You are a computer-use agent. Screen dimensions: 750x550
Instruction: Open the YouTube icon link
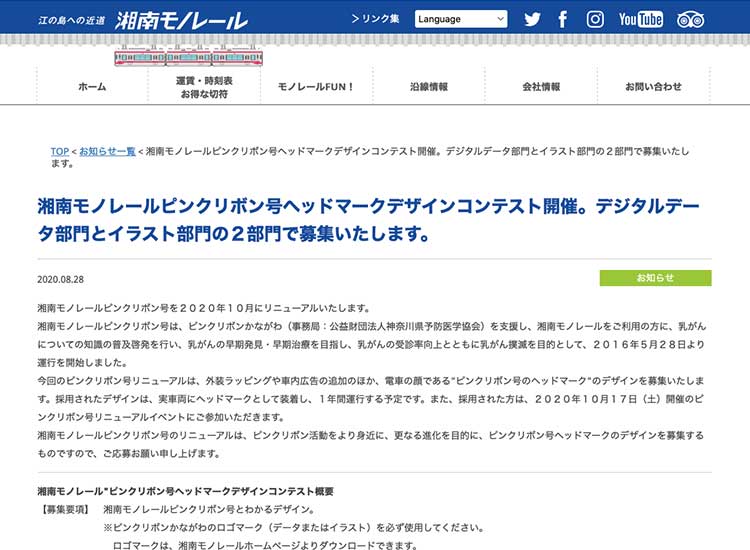pos(640,19)
